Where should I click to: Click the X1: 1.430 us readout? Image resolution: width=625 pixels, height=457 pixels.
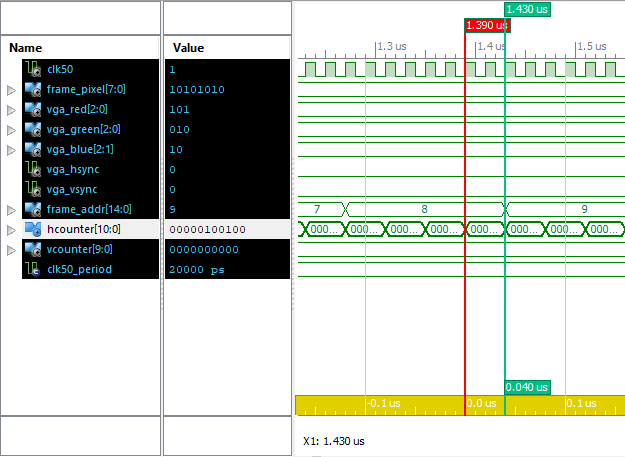(334, 441)
